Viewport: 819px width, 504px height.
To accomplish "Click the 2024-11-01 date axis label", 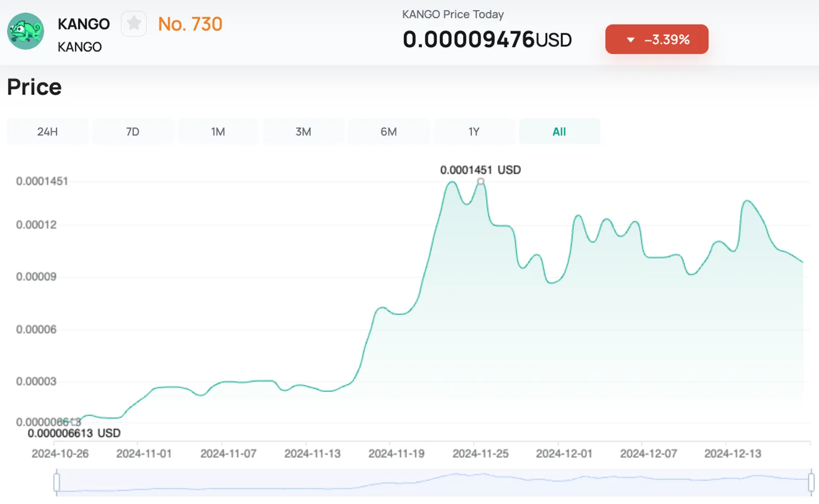I will click(x=144, y=453).
